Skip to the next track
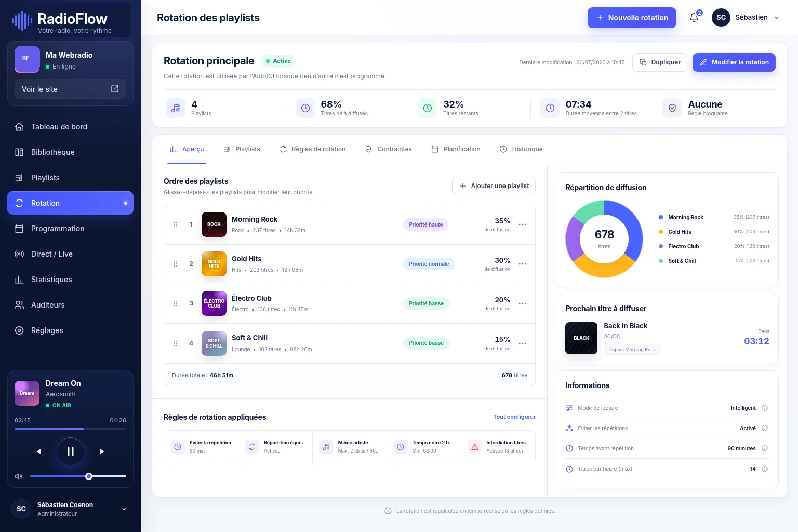This screenshot has width=798, height=532. click(102, 451)
